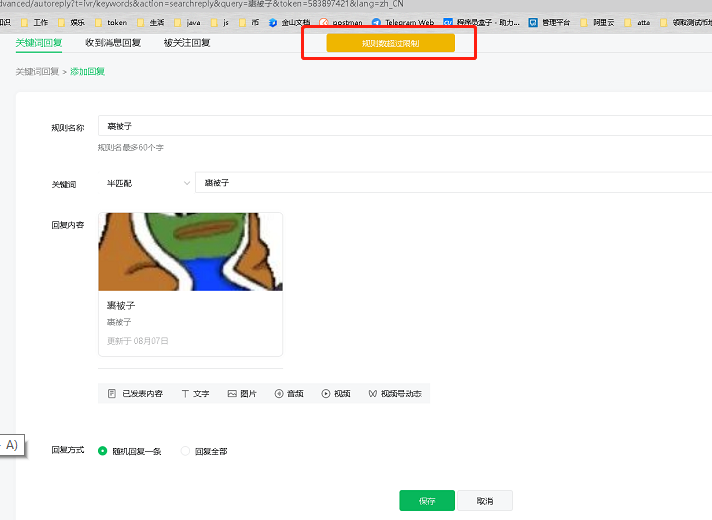Focus the 关键词 text input field
The height and width of the screenshot is (520, 712).
[454, 183]
